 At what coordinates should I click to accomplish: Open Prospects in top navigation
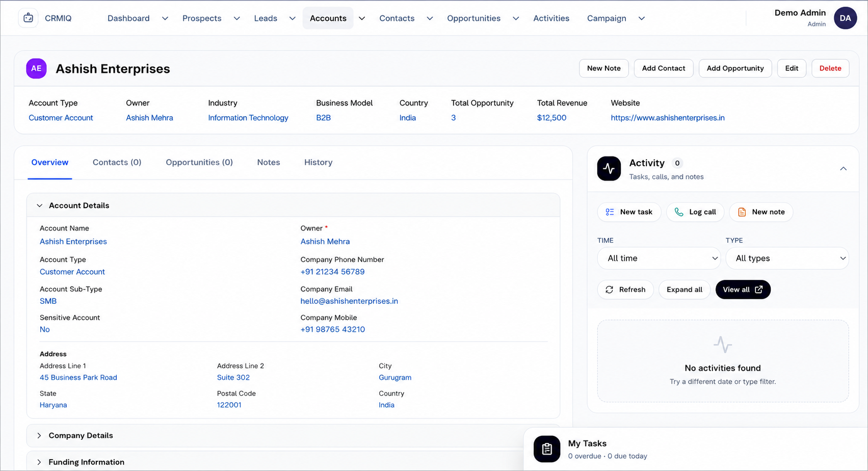pyautogui.click(x=202, y=18)
